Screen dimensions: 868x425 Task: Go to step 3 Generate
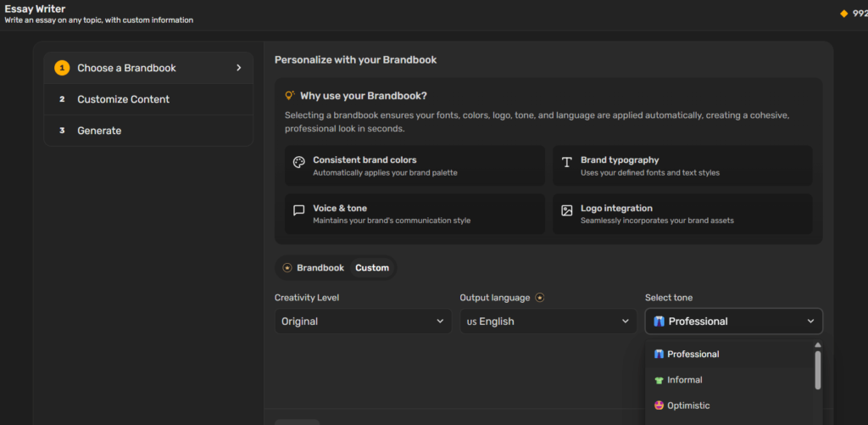click(148, 131)
